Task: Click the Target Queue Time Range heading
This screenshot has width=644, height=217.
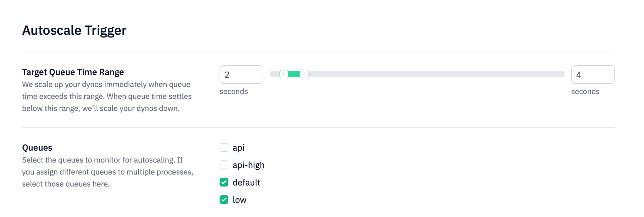Action: pyautogui.click(x=73, y=72)
